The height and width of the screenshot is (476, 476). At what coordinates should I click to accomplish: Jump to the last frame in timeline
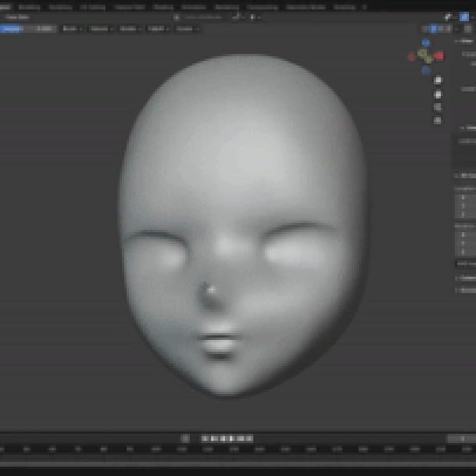249,438
